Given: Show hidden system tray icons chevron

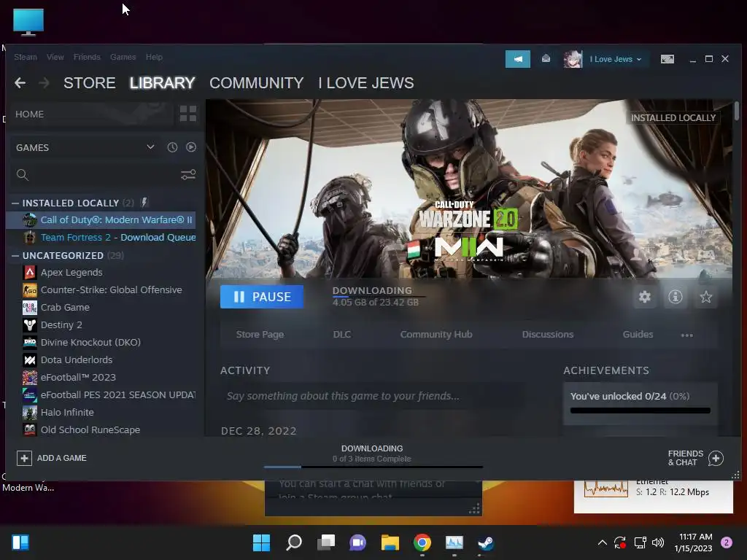Looking at the screenshot, I should pyautogui.click(x=602, y=542).
